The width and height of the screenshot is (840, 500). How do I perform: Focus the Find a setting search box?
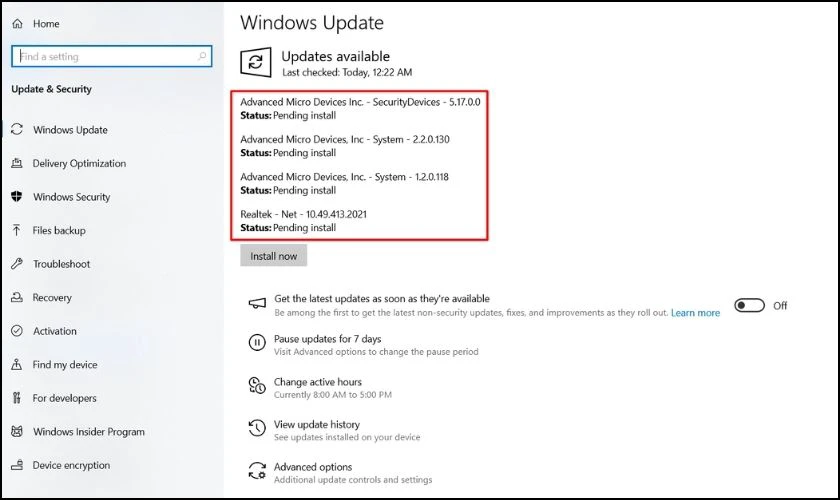(111, 56)
